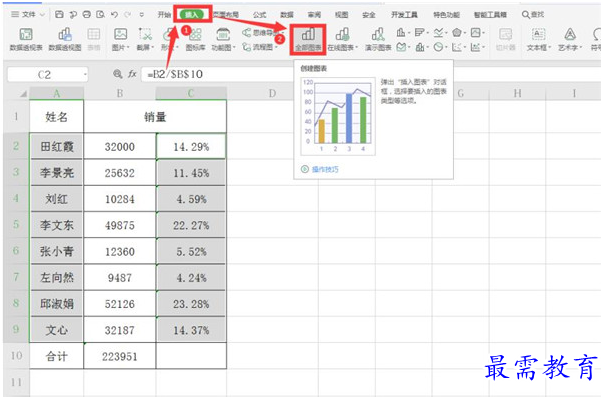Switch to the 数据 Data tab

[287, 15]
